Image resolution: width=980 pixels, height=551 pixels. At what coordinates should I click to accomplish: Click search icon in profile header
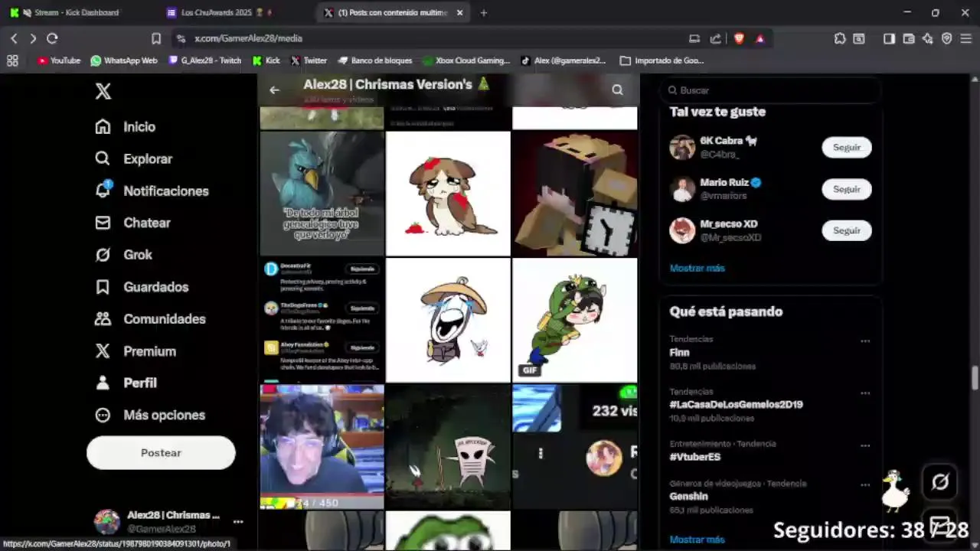(617, 90)
